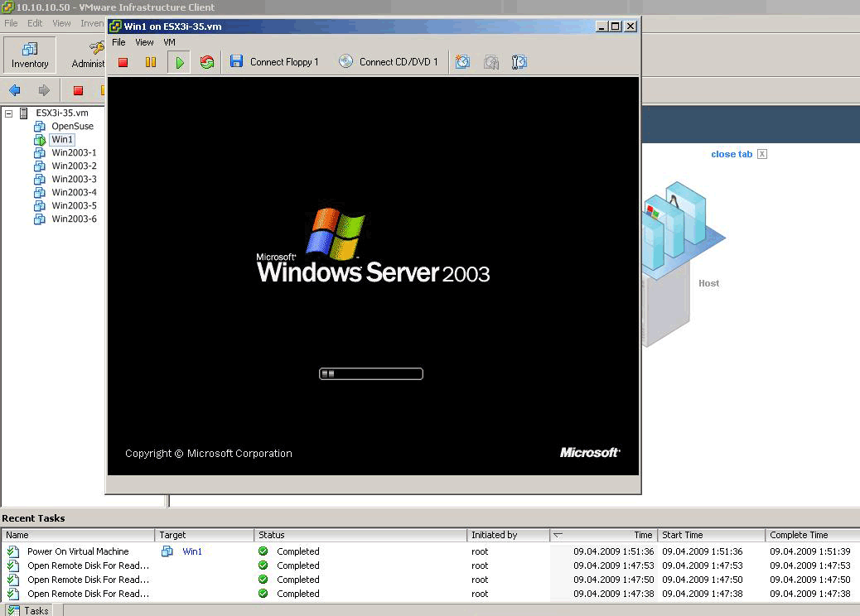
Task: Select the Win2003-1 tree item
Action: [74, 152]
